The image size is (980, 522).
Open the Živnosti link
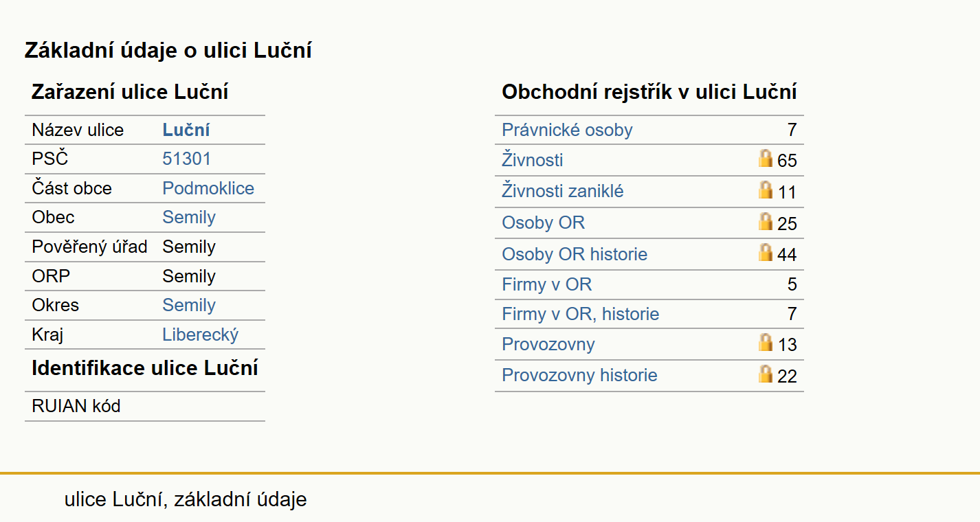(533, 160)
